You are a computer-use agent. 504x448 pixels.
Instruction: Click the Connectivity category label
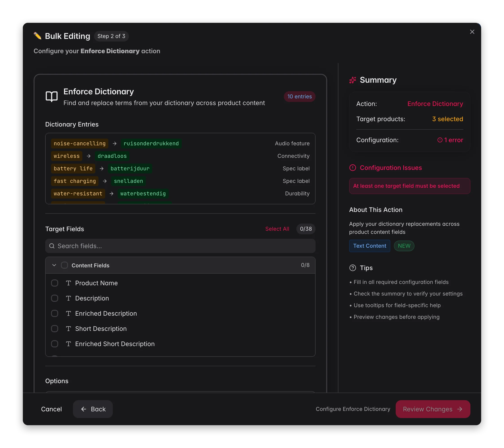coord(293,156)
